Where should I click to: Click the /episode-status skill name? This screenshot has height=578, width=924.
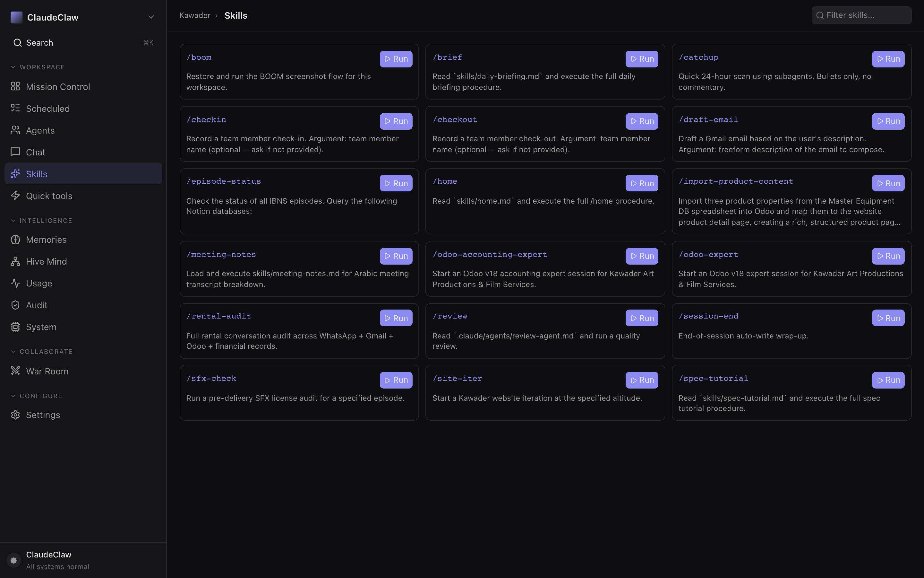pyautogui.click(x=223, y=181)
